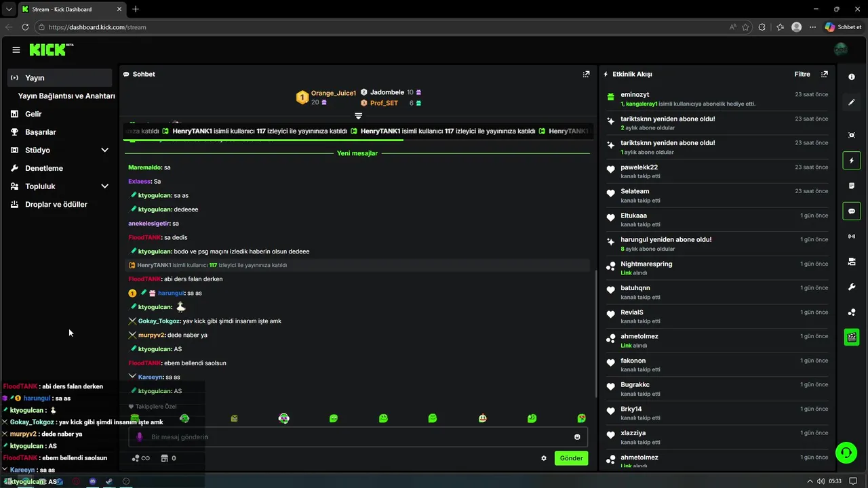Click anekelesigetir username in chat
The height and width of the screenshot is (488, 868).
pos(149,224)
